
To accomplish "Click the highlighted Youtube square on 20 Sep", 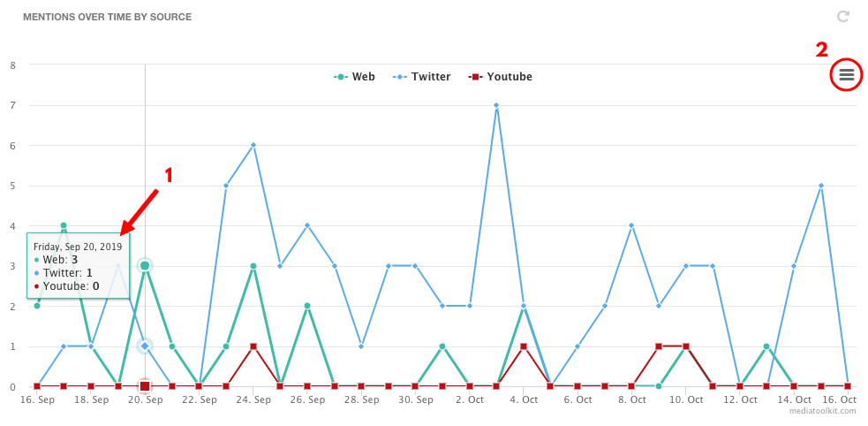I will tap(145, 386).
